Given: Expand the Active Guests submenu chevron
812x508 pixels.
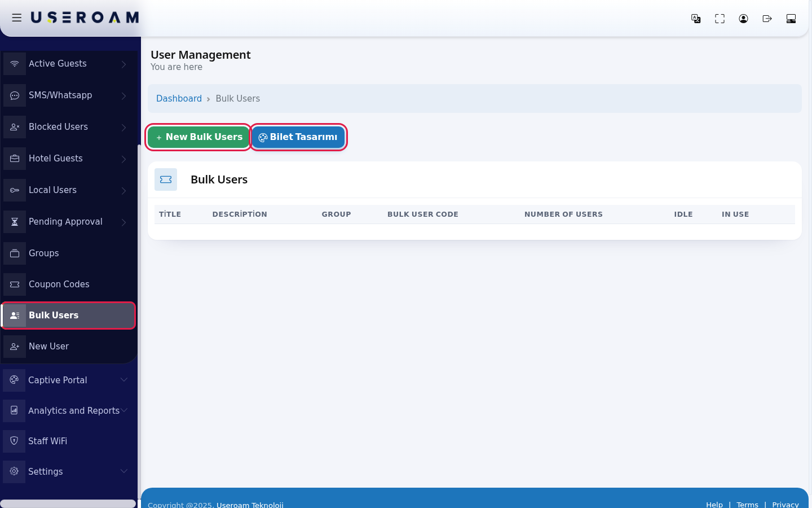Looking at the screenshot, I should [x=124, y=64].
